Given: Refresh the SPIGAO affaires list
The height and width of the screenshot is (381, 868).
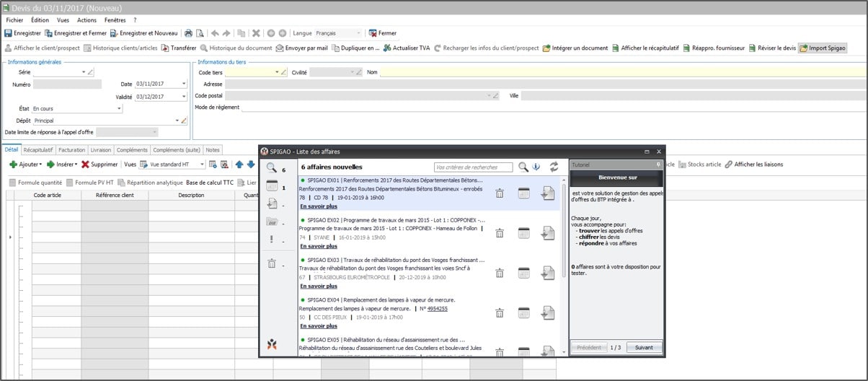Looking at the screenshot, I should point(554,167).
